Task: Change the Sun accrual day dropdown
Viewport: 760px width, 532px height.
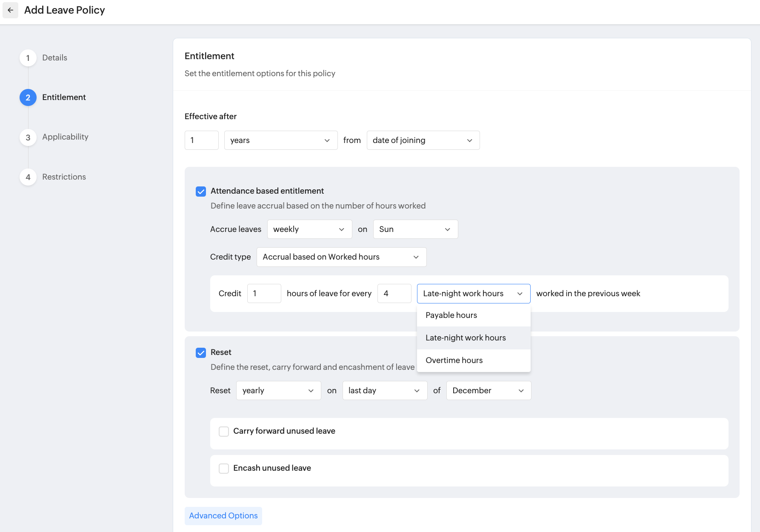Action: (x=415, y=229)
